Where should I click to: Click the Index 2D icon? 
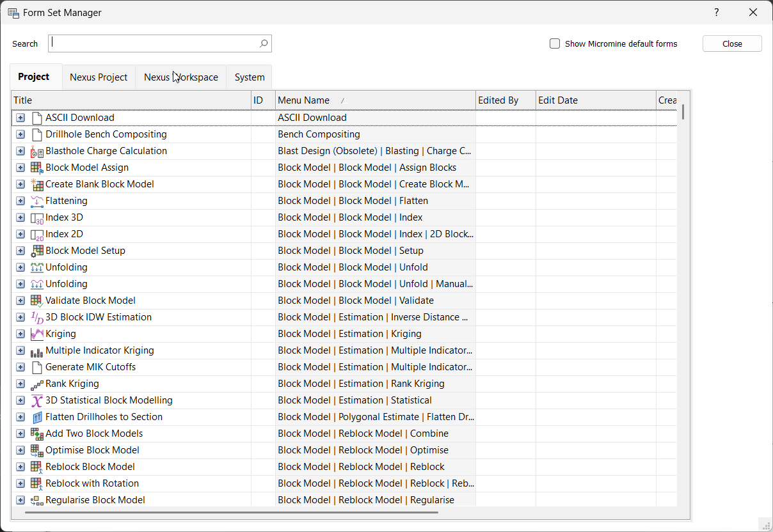click(37, 234)
